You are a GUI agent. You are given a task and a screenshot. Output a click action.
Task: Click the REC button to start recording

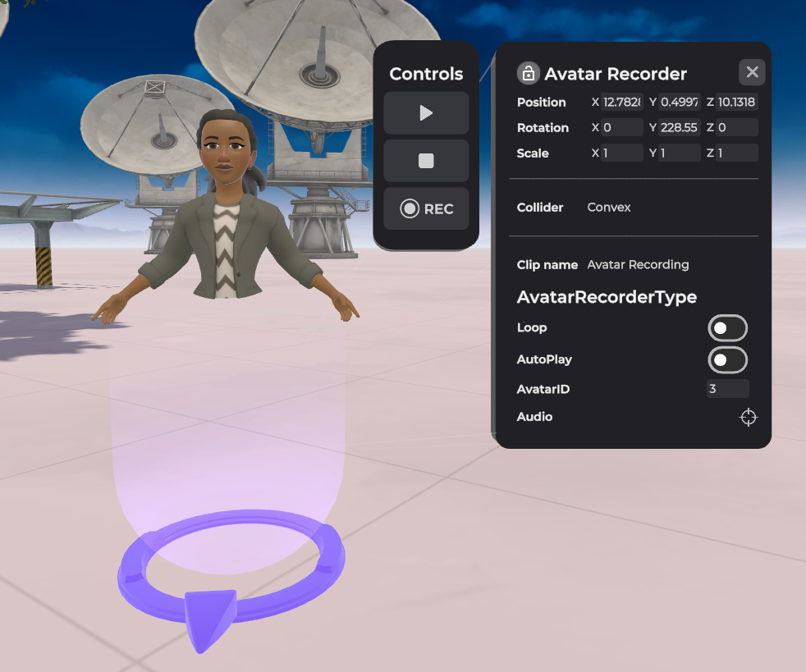coord(425,208)
